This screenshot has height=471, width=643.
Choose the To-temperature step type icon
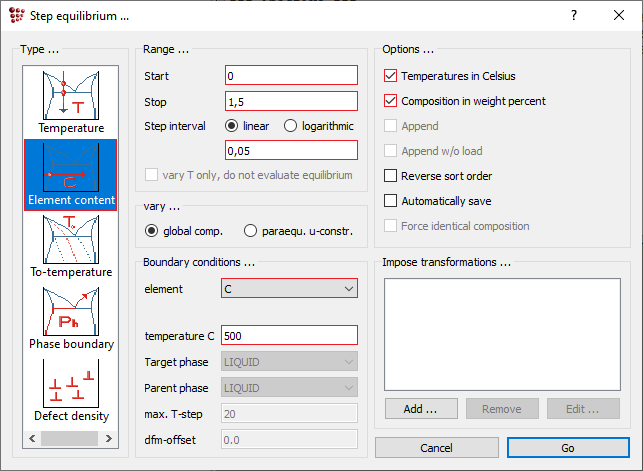click(70, 240)
